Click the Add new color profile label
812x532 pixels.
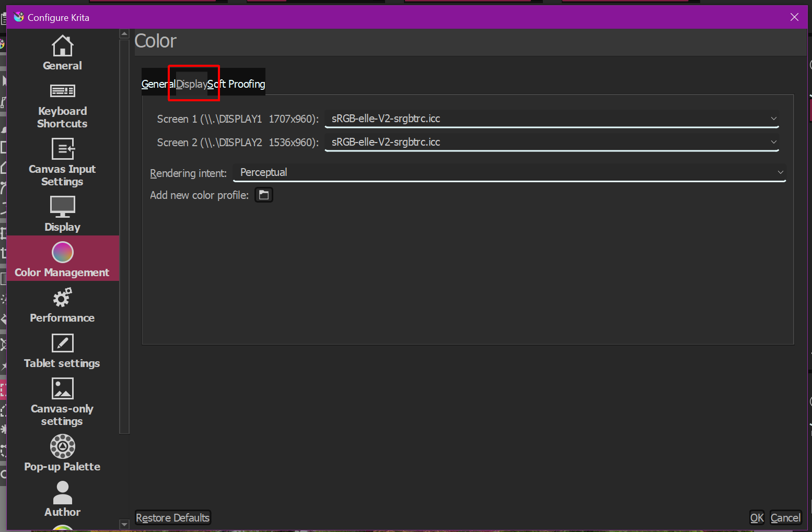pyautogui.click(x=200, y=195)
